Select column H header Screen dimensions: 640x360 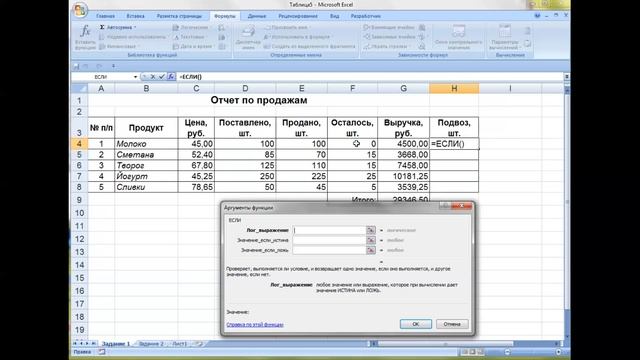pyautogui.click(x=454, y=89)
